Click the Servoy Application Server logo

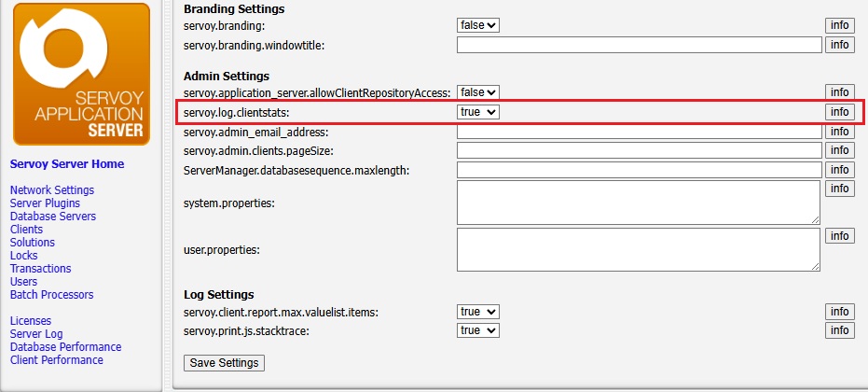coord(81,75)
